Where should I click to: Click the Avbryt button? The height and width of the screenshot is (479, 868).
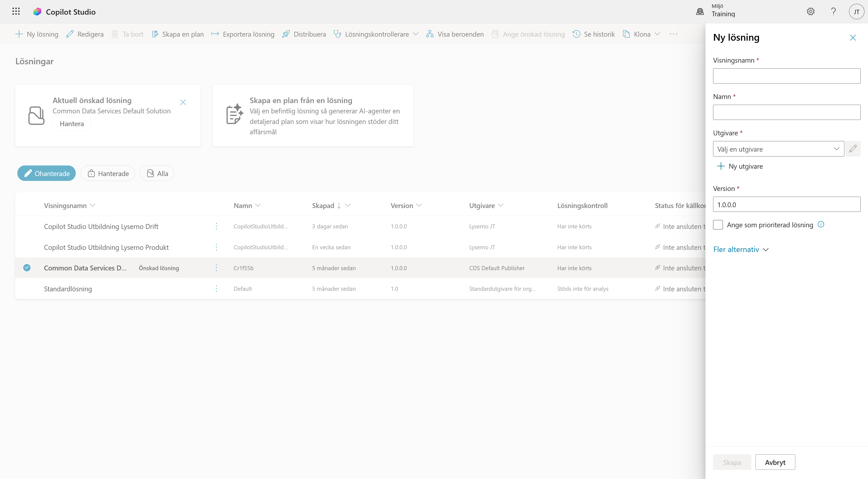[x=775, y=462]
